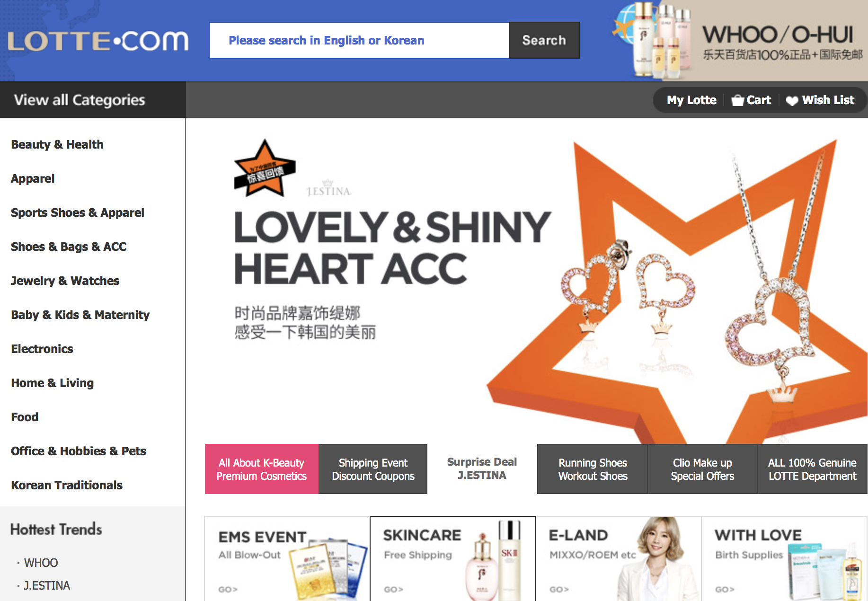Select the Shipping Event Discount Coupons tab
Viewport: 868px width, 601px height.
coord(373,469)
